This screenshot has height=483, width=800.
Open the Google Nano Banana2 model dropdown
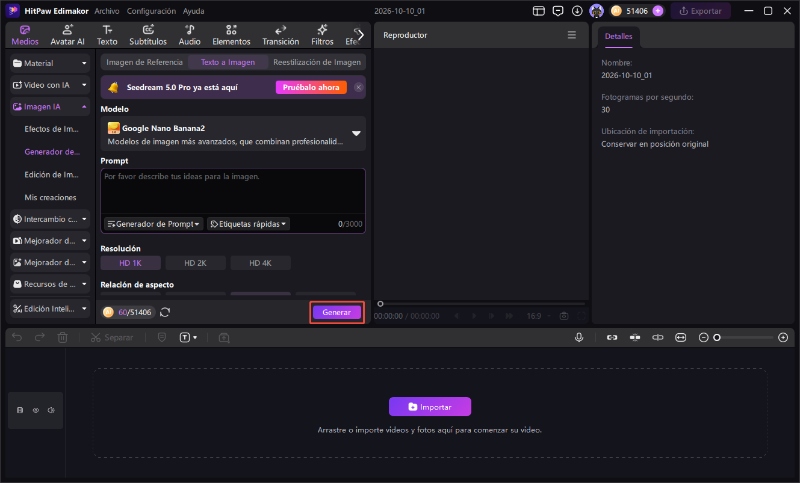coord(233,134)
